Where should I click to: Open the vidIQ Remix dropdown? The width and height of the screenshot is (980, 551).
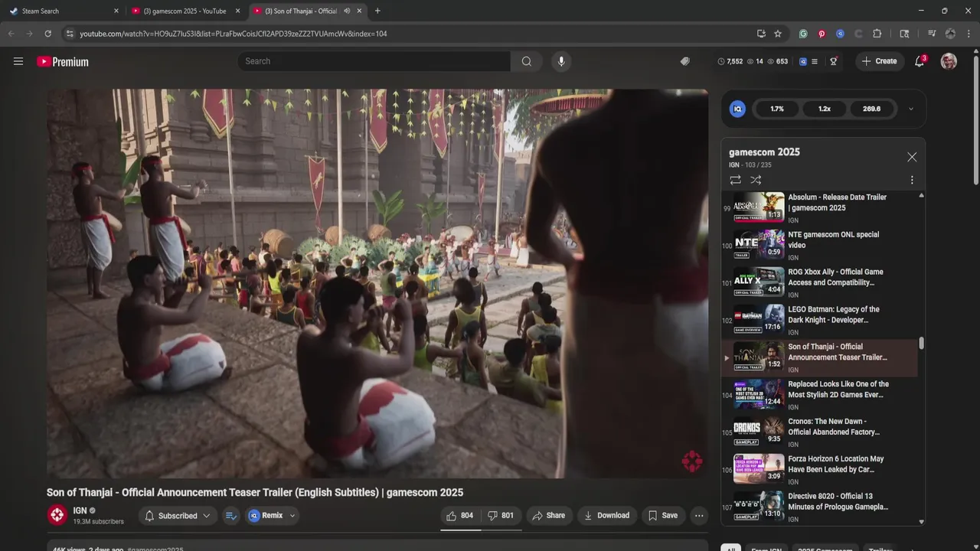pos(272,516)
